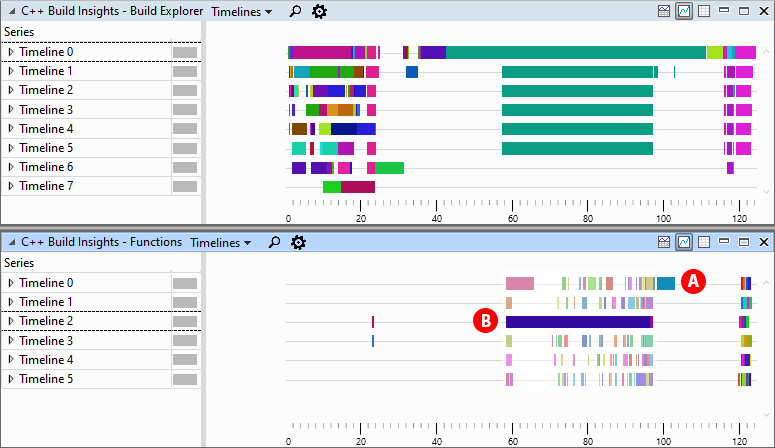
Task: Select Timeline 6 label in Build Explorer
Action: (46, 167)
